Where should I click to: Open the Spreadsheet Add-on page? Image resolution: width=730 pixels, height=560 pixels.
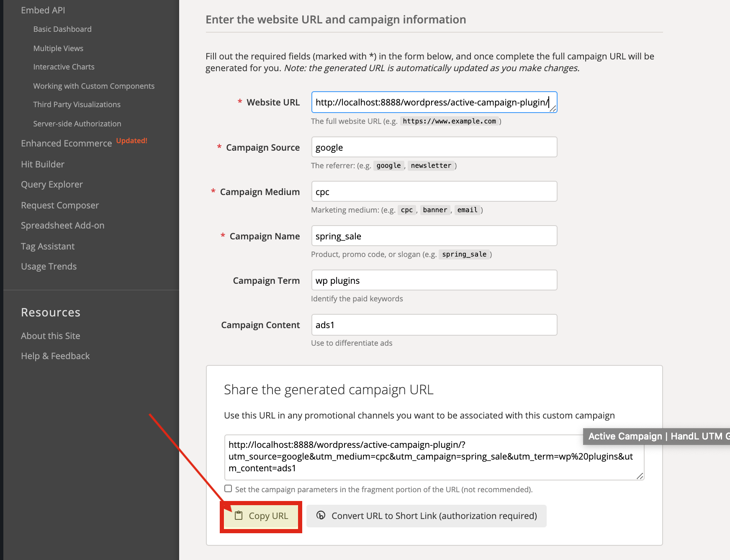[x=63, y=225]
